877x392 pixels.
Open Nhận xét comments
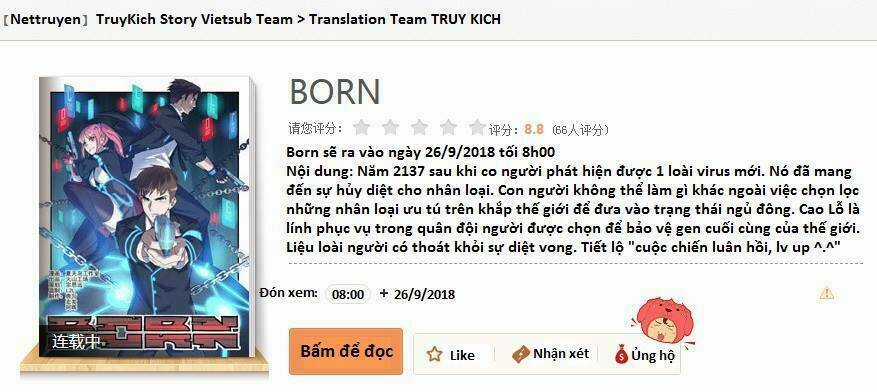point(561,353)
